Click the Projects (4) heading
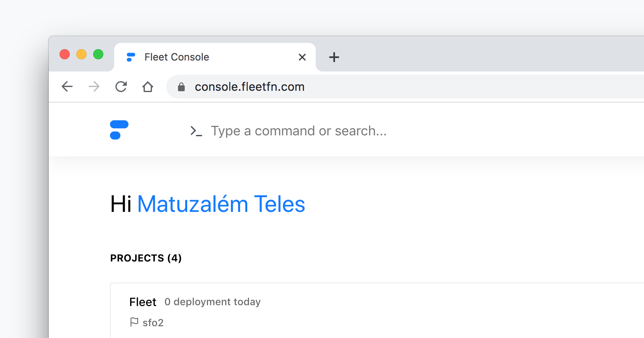 (x=146, y=258)
